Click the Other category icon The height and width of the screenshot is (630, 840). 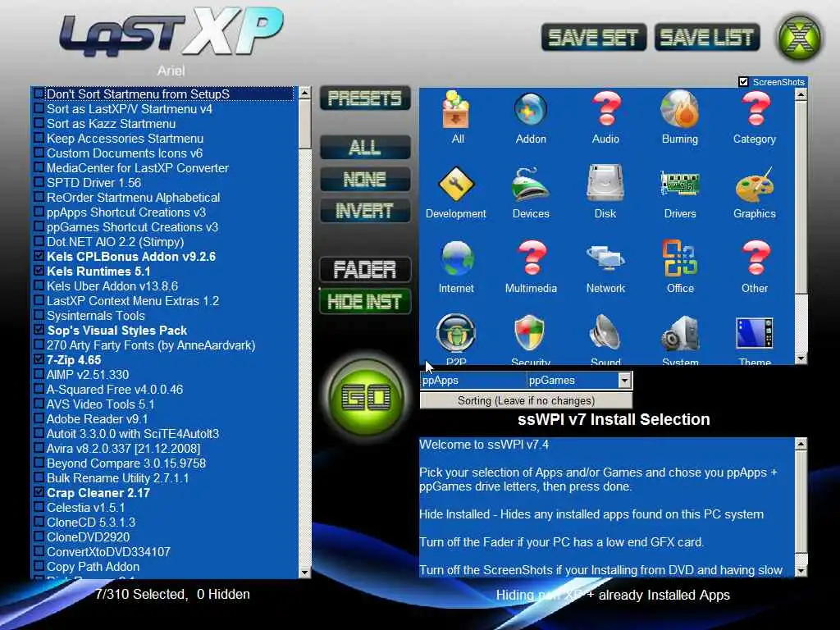[x=755, y=258]
